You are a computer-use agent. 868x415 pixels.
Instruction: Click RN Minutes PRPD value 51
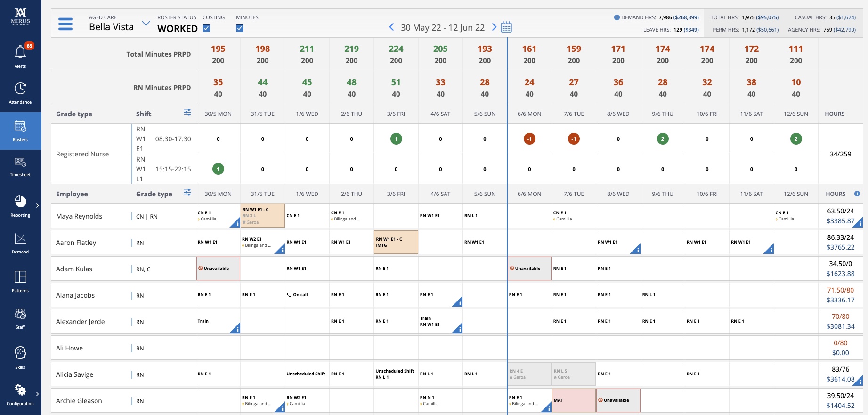[396, 82]
